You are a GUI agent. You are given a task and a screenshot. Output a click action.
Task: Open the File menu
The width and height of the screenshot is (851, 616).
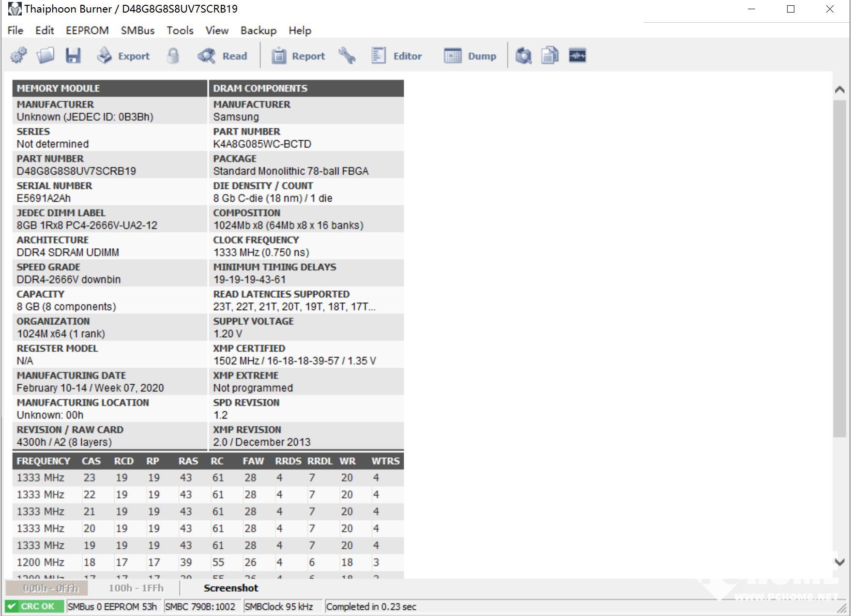(15, 30)
